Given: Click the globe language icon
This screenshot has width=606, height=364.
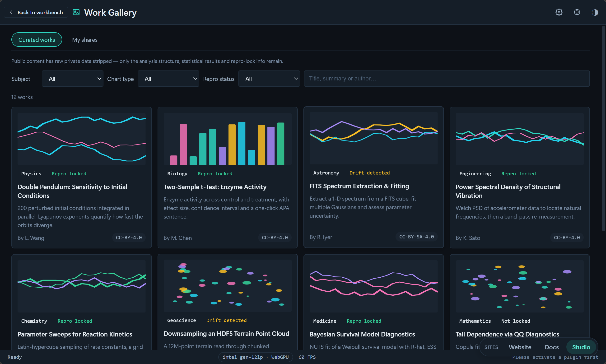Looking at the screenshot, I should (x=577, y=12).
